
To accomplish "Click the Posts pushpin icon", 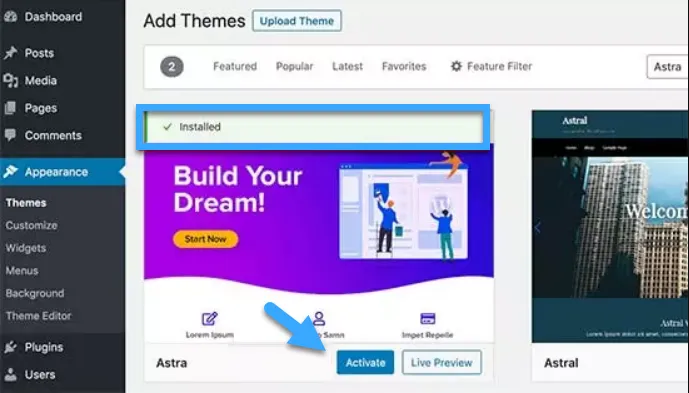I will coord(11,53).
